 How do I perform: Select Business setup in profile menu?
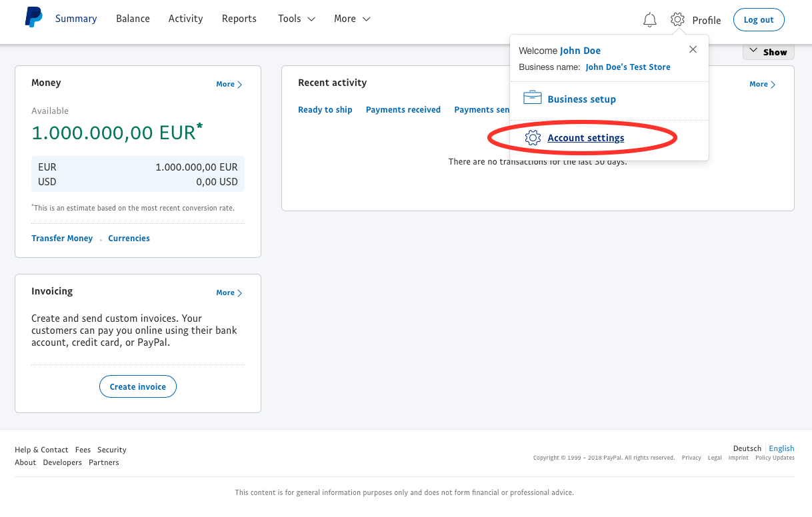point(581,99)
